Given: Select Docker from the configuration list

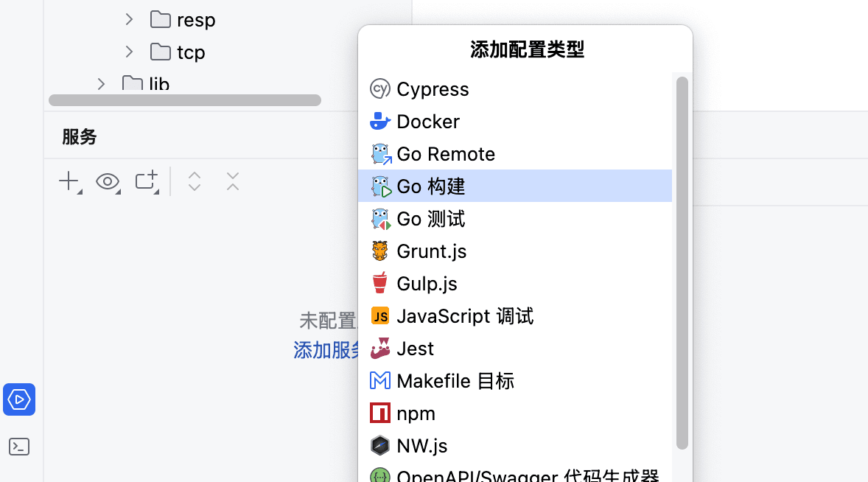Looking at the screenshot, I should tap(428, 121).
